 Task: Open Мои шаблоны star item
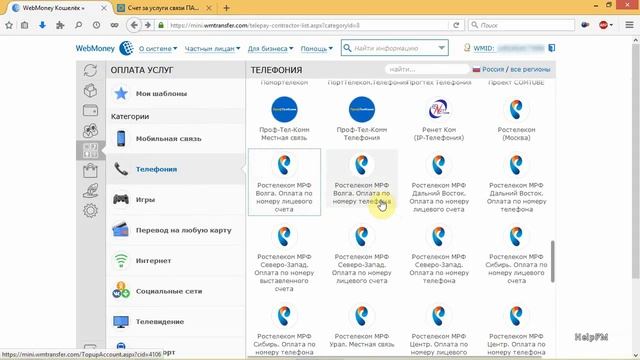point(176,93)
